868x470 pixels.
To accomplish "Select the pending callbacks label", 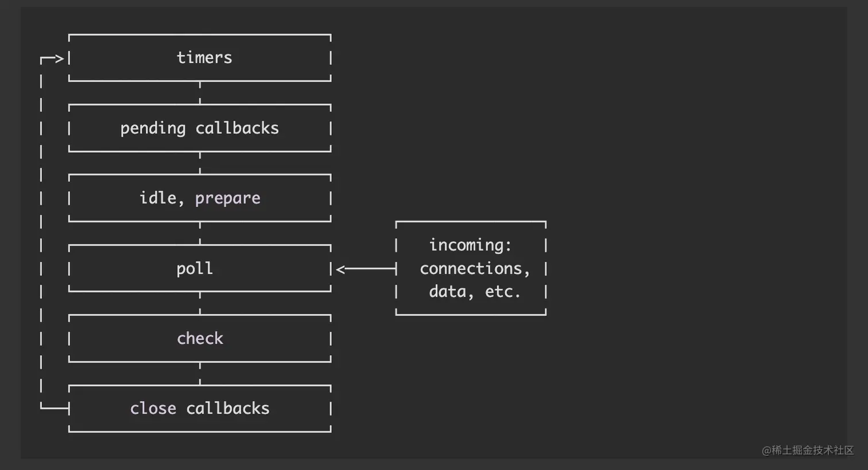I will [x=199, y=128].
